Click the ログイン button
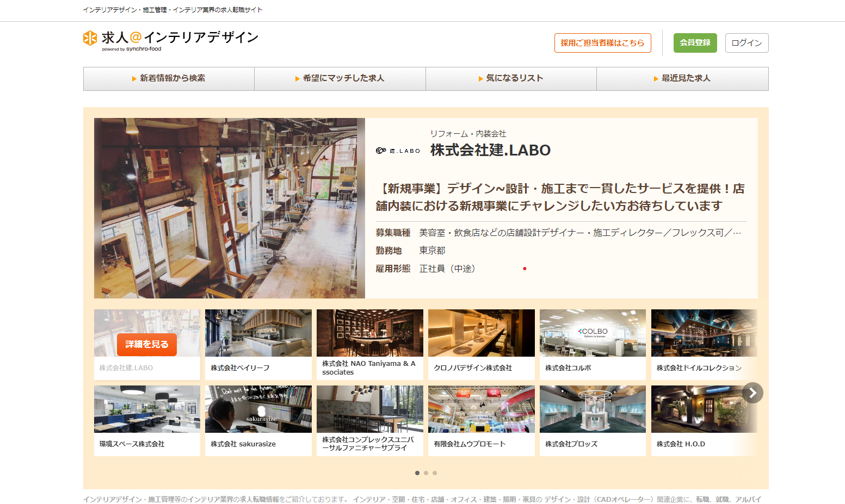845x504 pixels. click(x=747, y=43)
